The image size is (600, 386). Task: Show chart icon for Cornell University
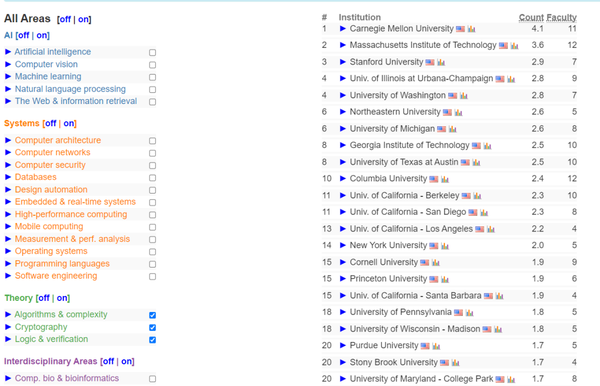pos(435,262)
